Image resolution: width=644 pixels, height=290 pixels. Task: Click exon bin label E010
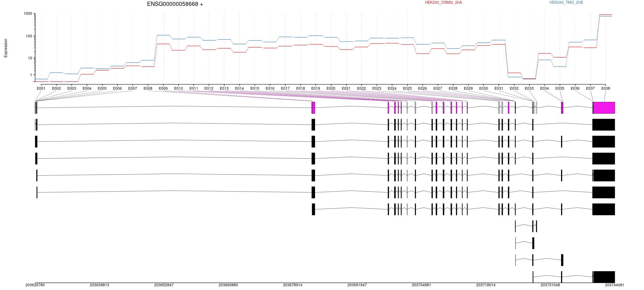click(178, 88)
